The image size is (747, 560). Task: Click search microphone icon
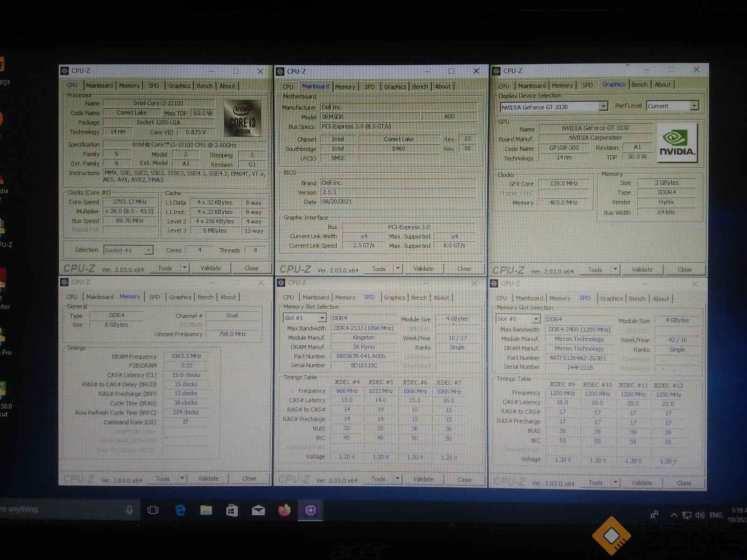[x=129, y=510]
